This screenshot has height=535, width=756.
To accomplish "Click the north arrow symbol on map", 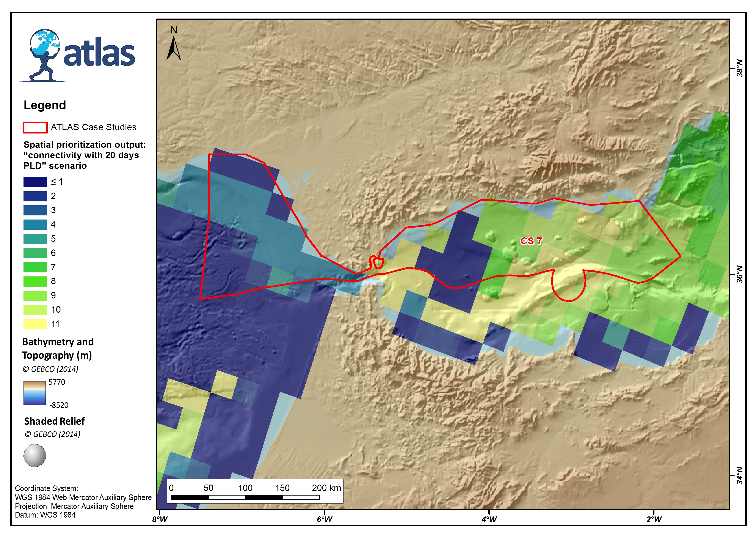I will 174,44.
